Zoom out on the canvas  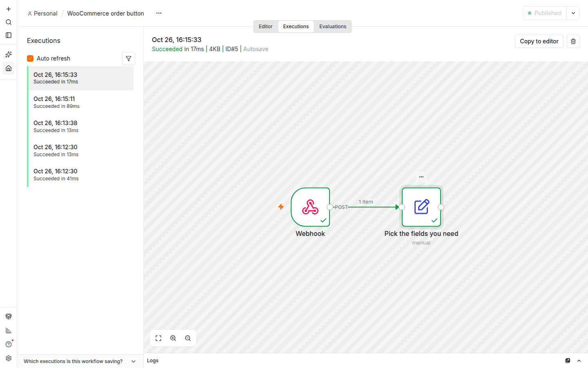click(x=188, y=338)
